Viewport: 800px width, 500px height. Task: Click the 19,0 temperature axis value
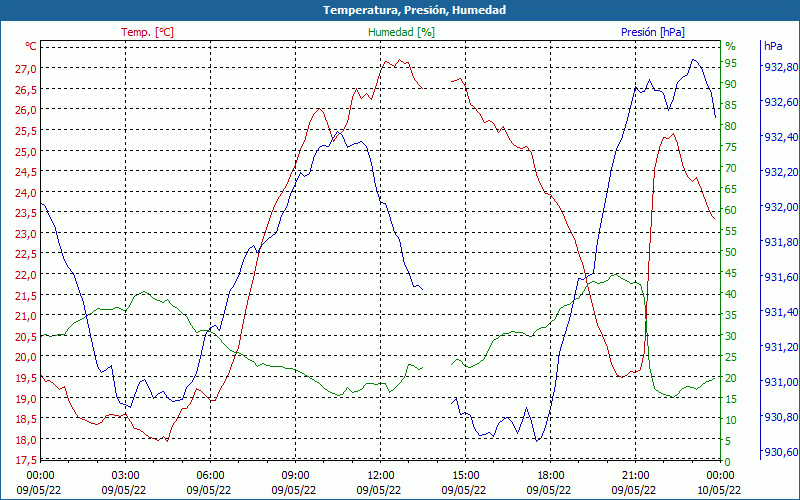25,398
